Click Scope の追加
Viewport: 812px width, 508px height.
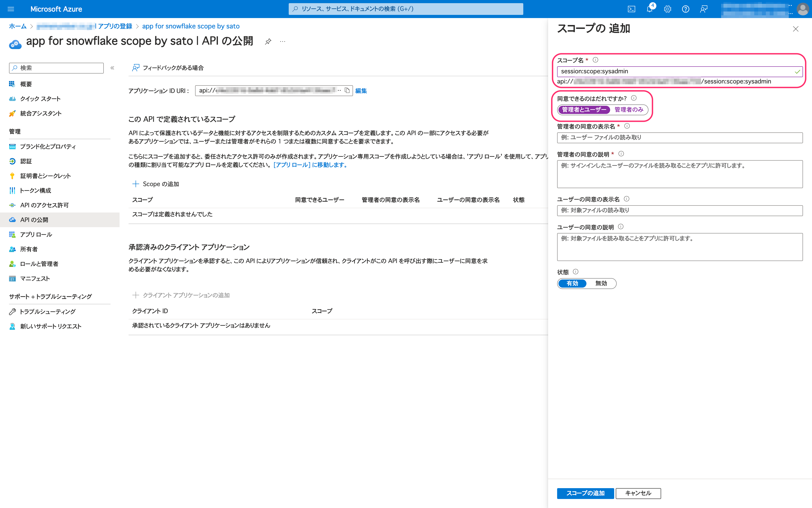(156, 184)
